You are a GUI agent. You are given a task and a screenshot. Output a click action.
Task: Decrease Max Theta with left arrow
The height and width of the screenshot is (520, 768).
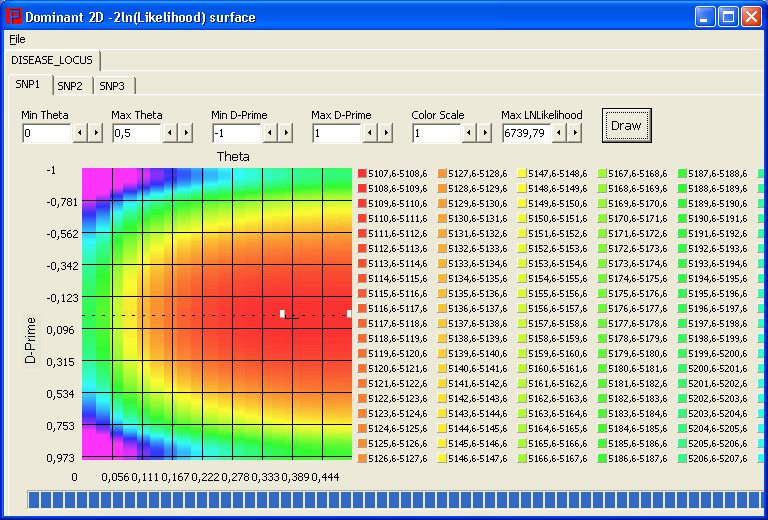tap(170, 133)
